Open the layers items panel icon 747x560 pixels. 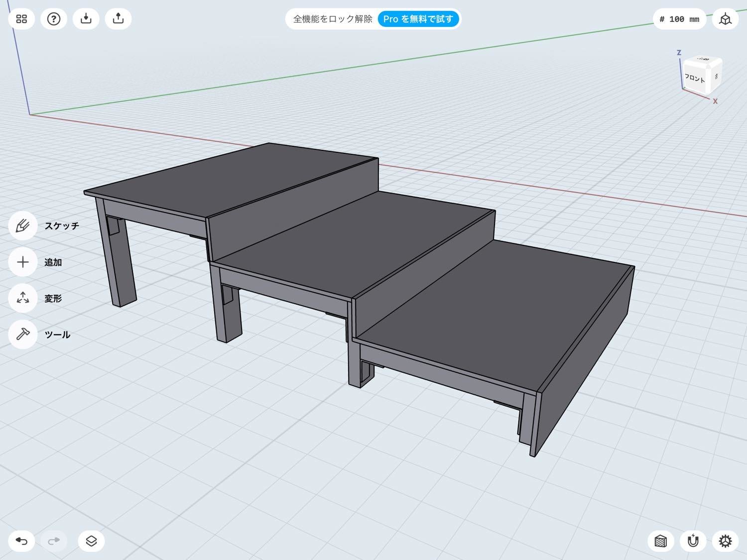click(91, 541)
